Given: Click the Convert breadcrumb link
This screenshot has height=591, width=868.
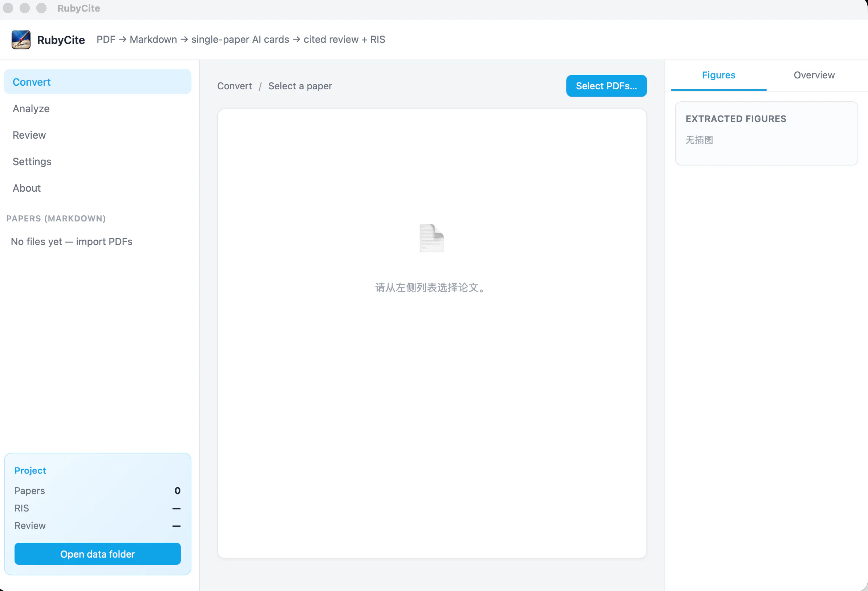Looking at the screenshot, I should 235,86.
